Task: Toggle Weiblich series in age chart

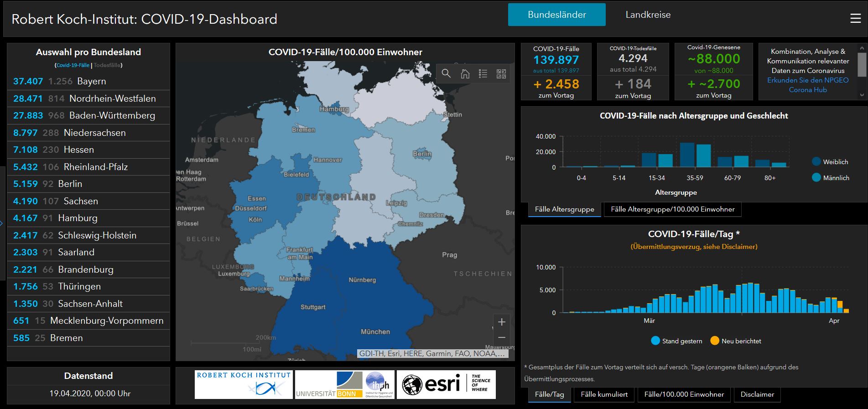Action: [816, 162]
